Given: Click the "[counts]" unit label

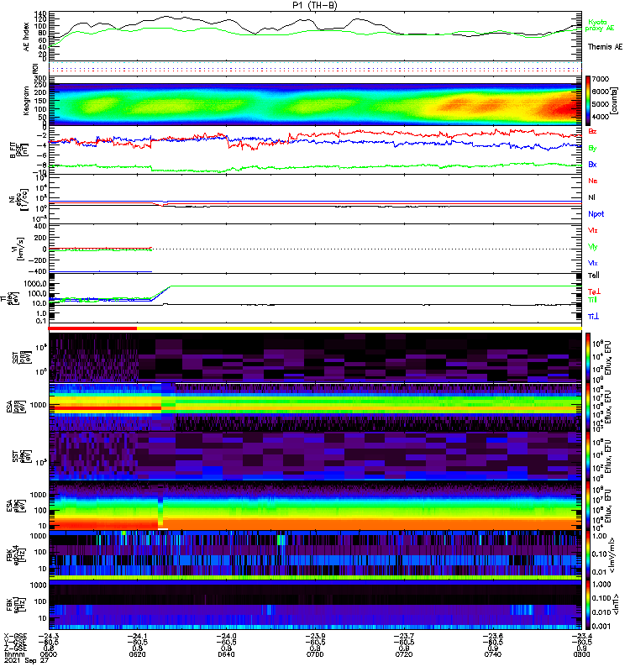Looking at the screenshot, I should 615,101.
